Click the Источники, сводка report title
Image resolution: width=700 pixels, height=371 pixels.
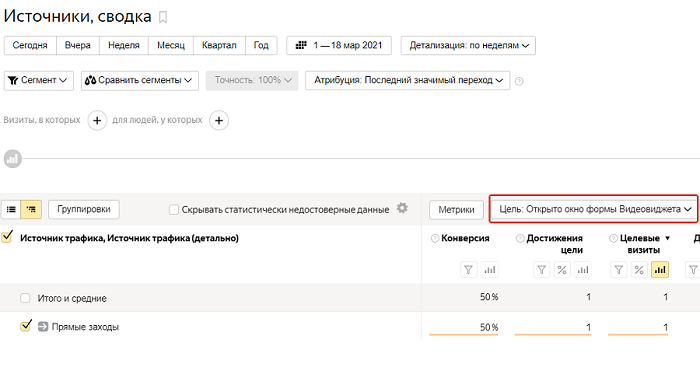click(x=78, y=17)
